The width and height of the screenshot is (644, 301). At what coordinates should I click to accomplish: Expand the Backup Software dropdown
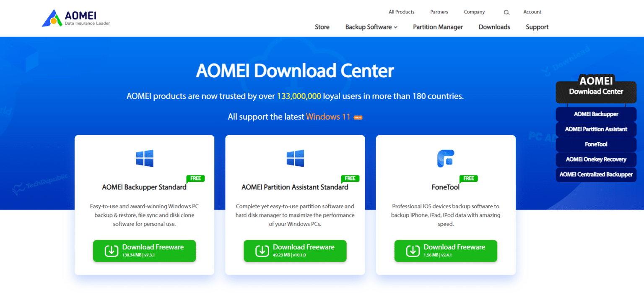coord(371,27)
